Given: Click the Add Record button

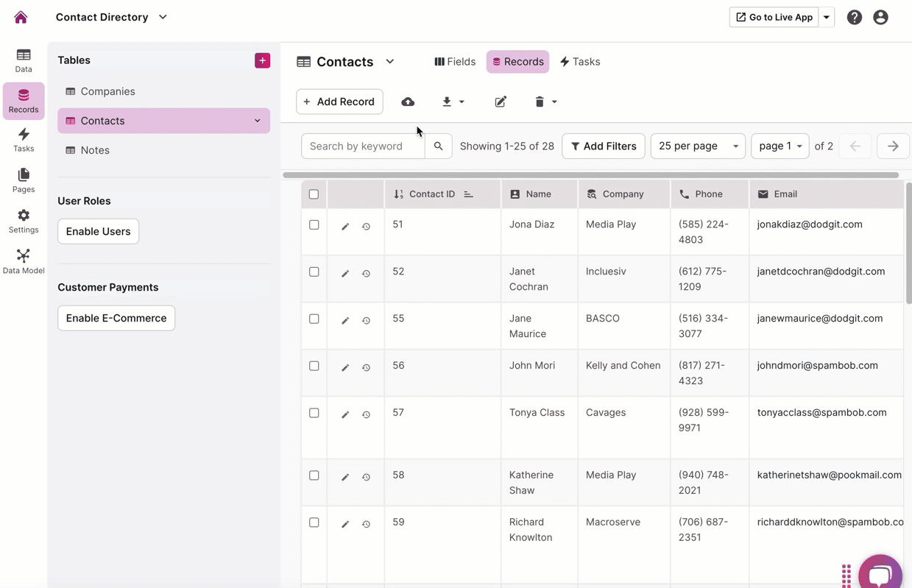Looking at the screenshot, I should click(339, 102).
